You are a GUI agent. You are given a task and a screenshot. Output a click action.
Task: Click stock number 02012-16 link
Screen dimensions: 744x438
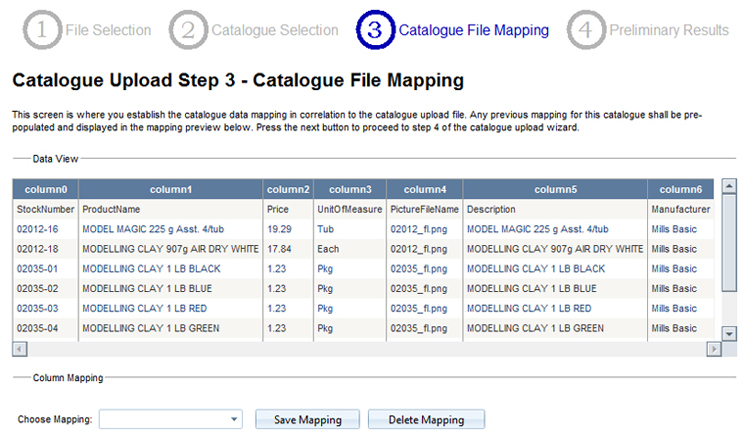(39, 229)
